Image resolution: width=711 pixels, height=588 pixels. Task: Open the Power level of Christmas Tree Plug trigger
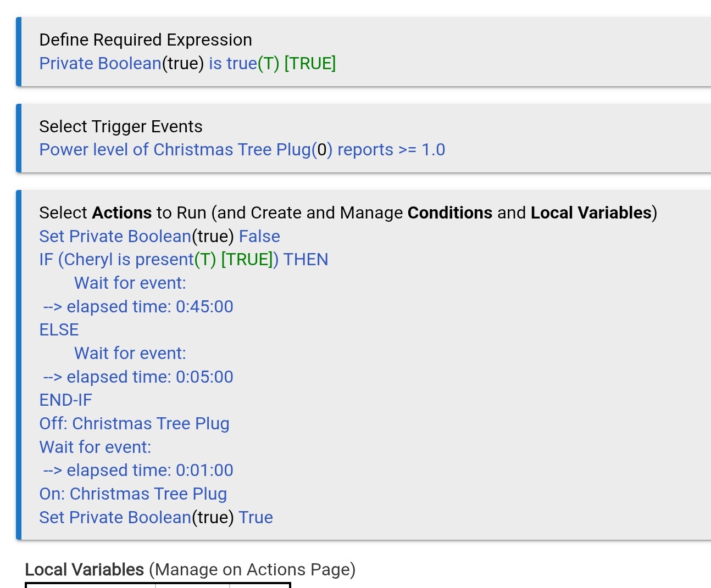pos(242,150)
